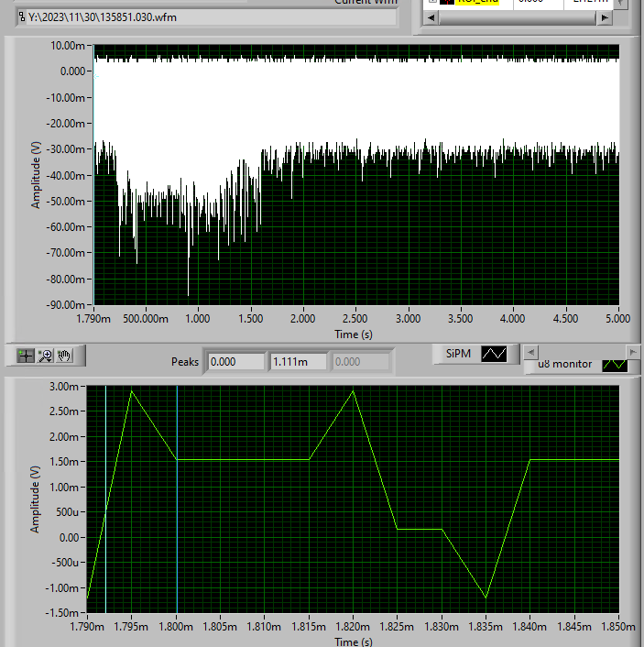Click the u8 monitor legend label

tap(565, 365)
